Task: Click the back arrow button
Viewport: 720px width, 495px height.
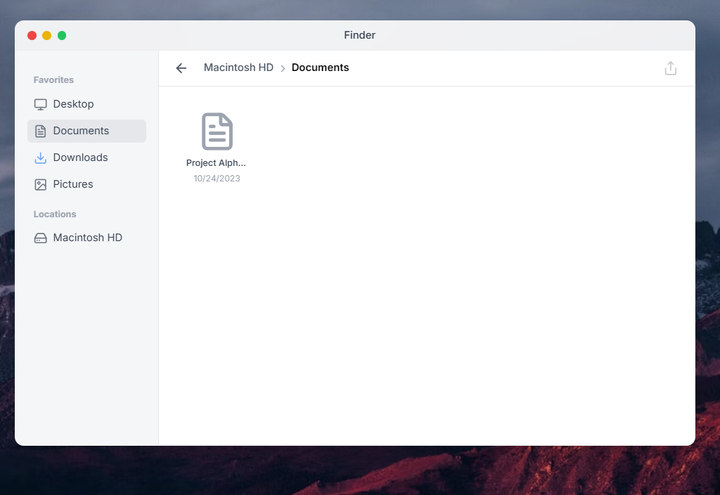Action: (x=181, y=68)
